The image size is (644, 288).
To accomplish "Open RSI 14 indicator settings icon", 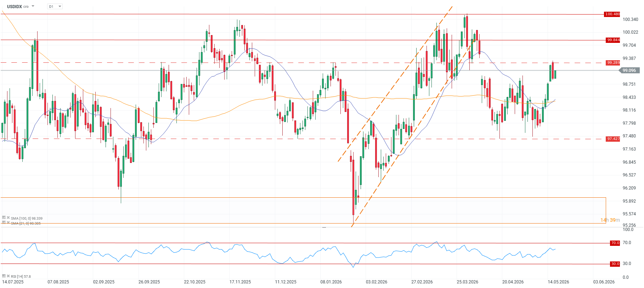I will [4, 276].
